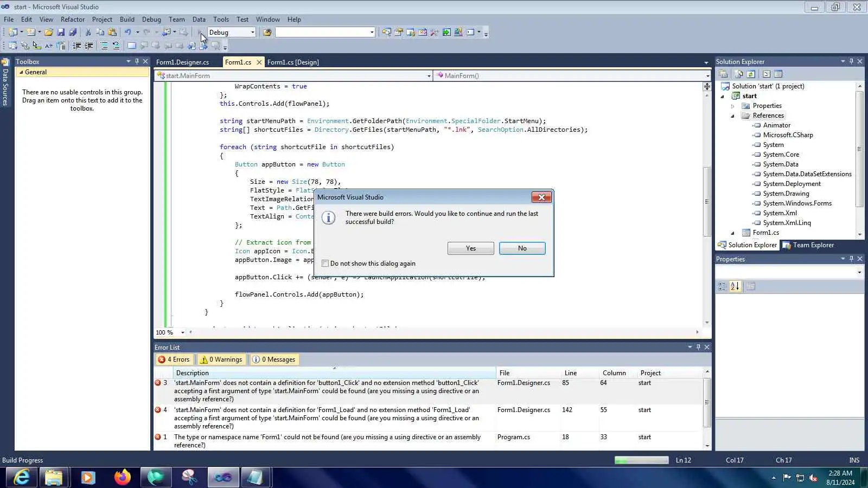Open the start.MainForm class dropdown

click(x=429, y=76)
